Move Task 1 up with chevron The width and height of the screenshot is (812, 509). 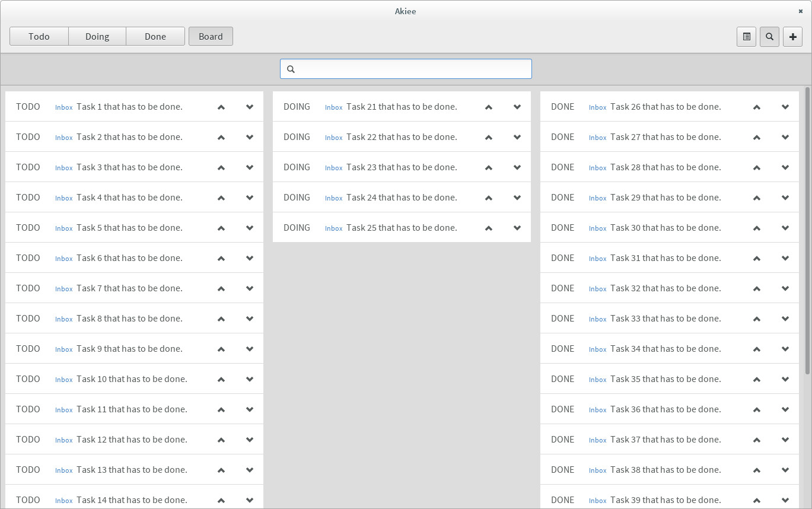(221, 107)
